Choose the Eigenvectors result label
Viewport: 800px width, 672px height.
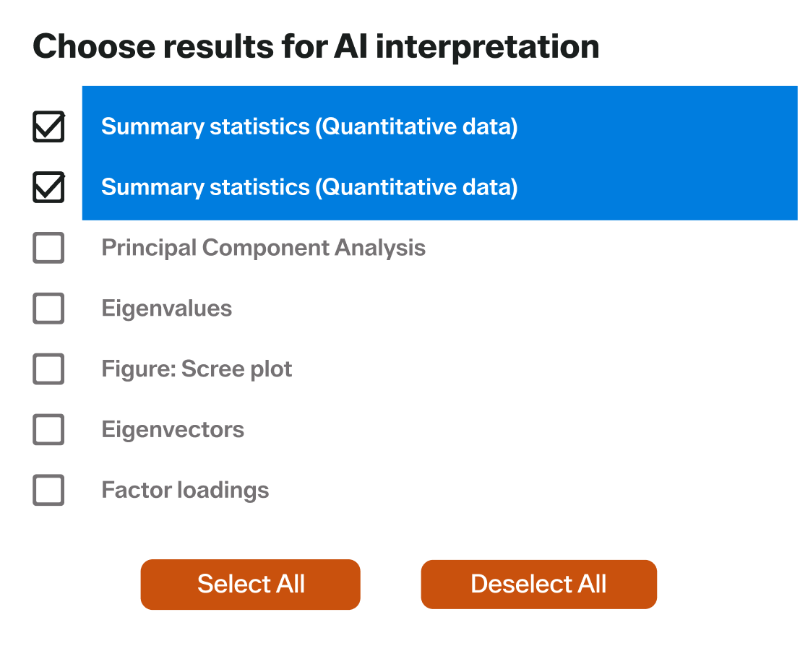coord(173,430)
